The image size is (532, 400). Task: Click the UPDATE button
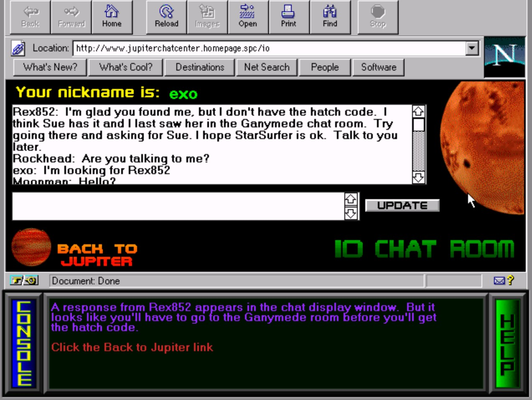point(402,205)
